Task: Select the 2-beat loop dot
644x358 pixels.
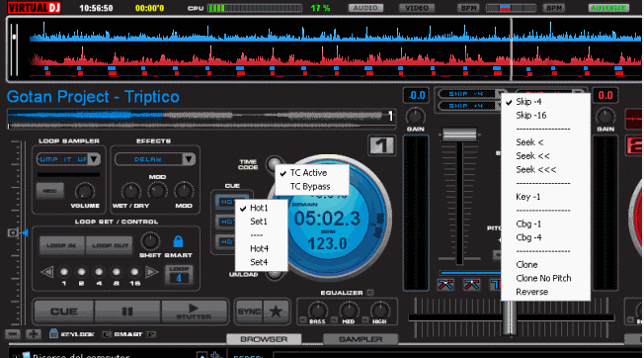Action: (x=81, y=272)
